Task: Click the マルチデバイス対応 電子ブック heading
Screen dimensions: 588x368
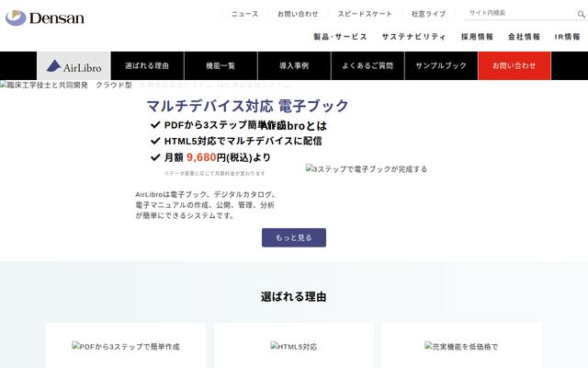Action: (x=247, y=106)
